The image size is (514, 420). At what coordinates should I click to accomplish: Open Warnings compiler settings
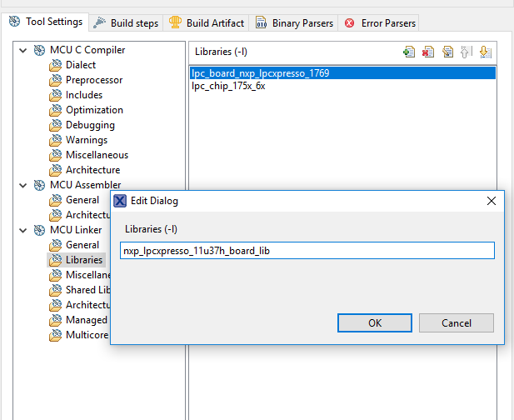(x=87, y=140)
